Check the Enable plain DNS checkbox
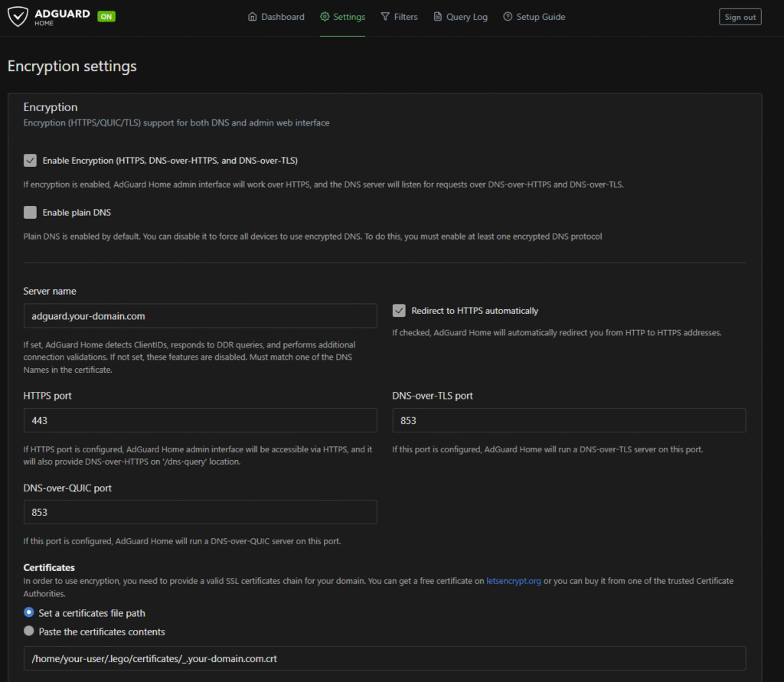 [x=30, y=212]
